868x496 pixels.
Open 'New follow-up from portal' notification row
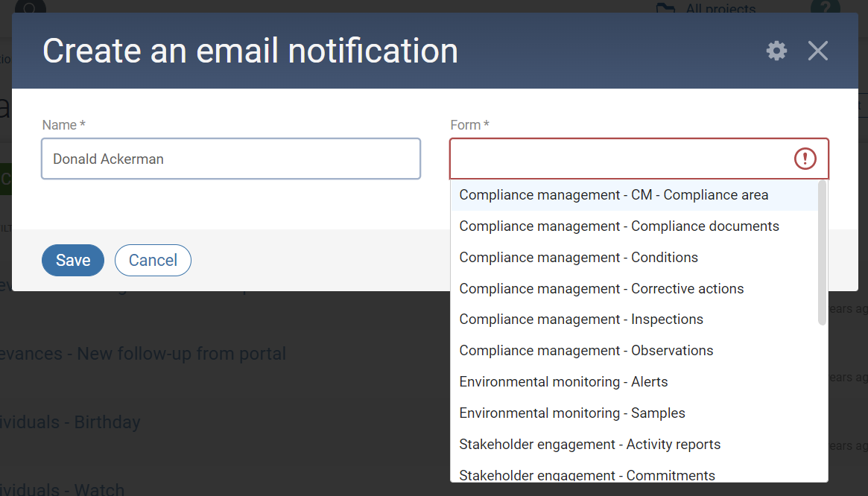[x=143, y=354]
